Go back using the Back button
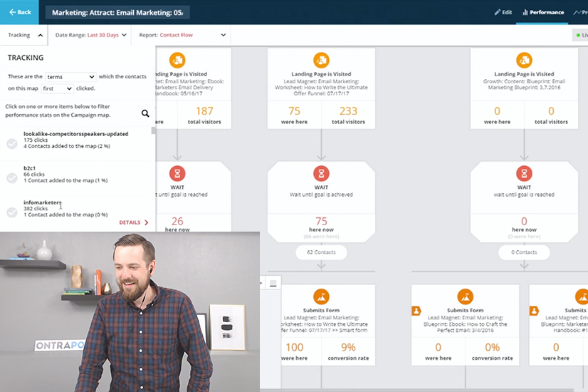The height and width of the screenshot is (392, 588). click(19, 12)
